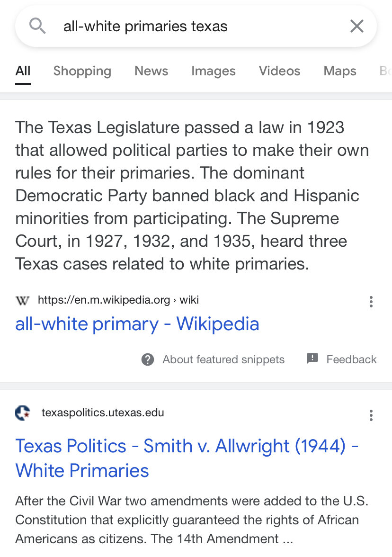Viewport: 392px width, 557px height.
Task: Click the Feedback flag icon
Action: [x=312, y=359]
